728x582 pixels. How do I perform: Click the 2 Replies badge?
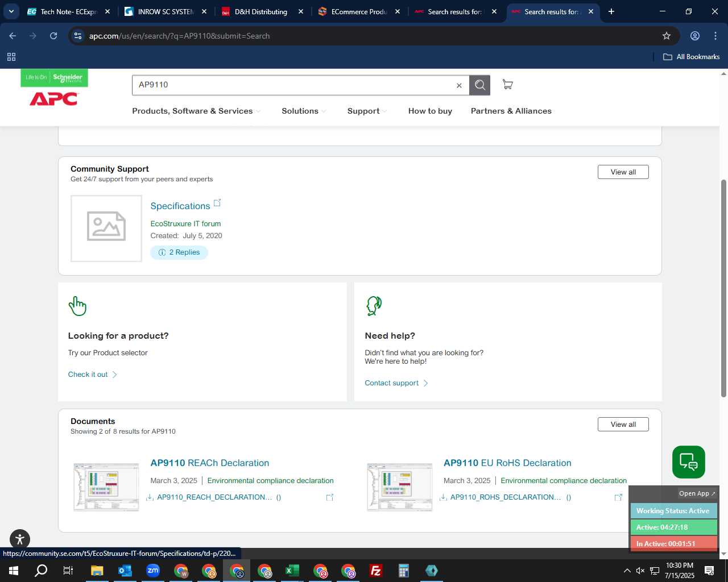click(179, 252)
